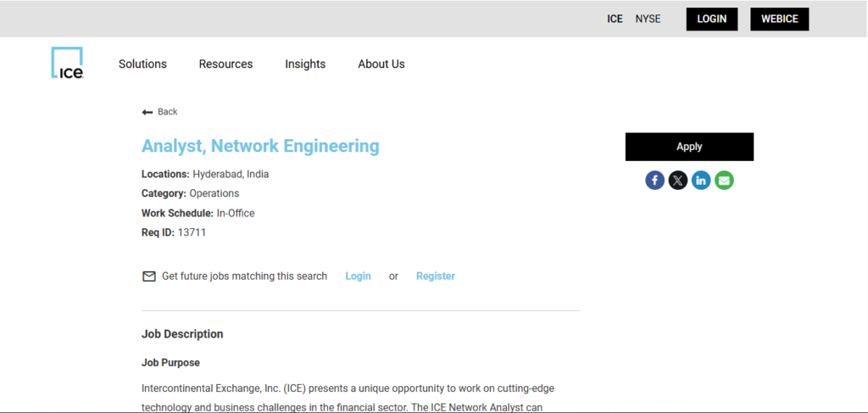Open the About Us menu

tap(381, 64)
